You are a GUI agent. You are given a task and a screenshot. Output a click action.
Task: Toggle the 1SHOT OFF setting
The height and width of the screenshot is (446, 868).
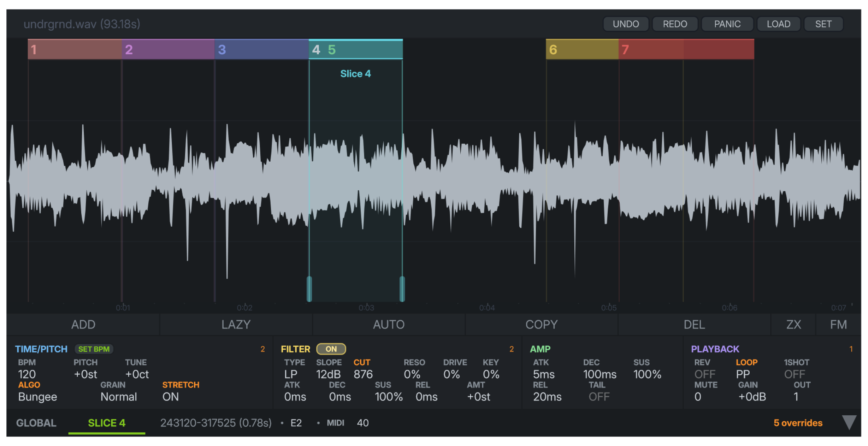pyautogui.click(x=794, y=374)
